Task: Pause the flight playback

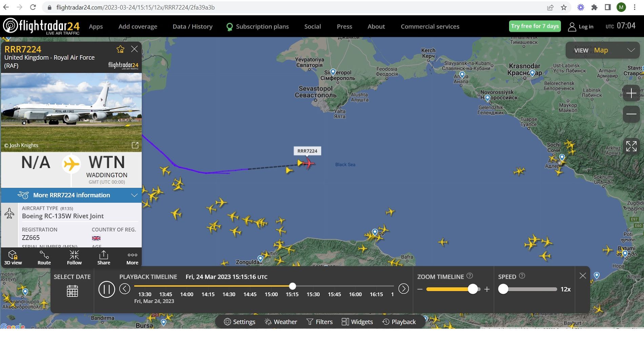Action: (106, 289)
